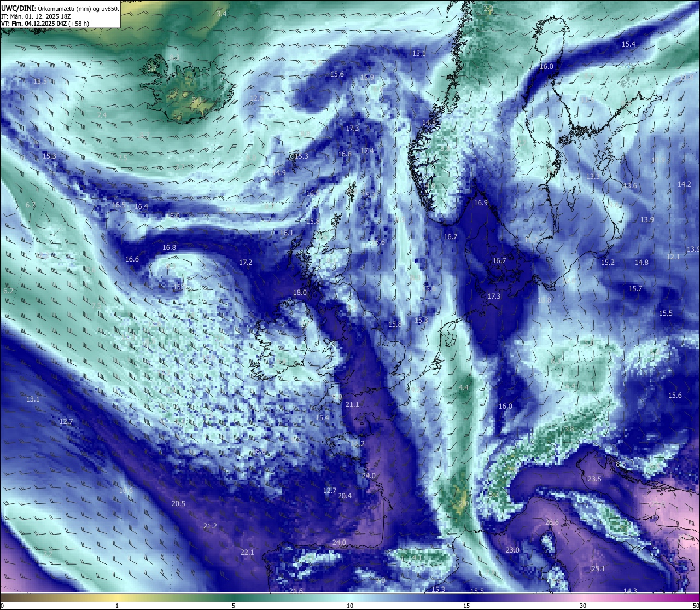
Task: Click the 16.1 value northwest of Scotland
Action: click(x=287, y=233)
